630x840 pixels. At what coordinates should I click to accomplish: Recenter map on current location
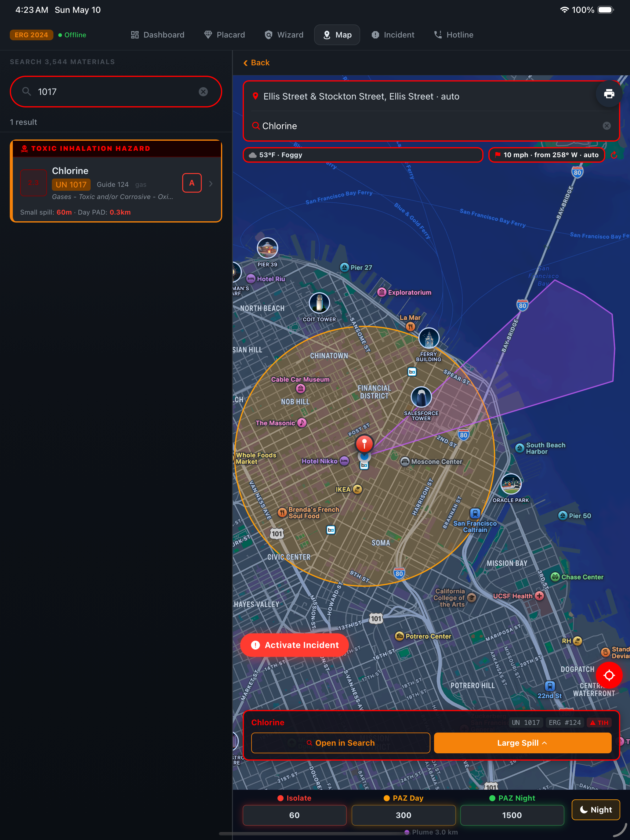click(609, 675)
